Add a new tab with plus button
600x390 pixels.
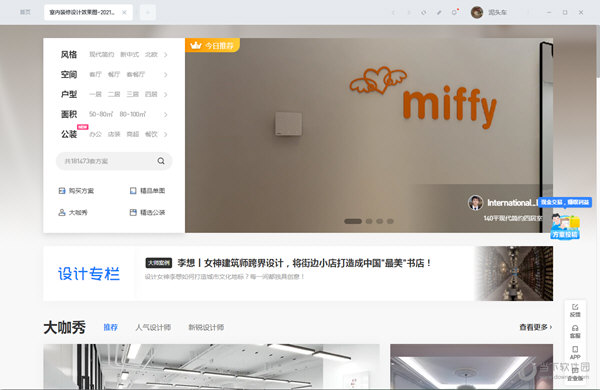[x=148, y=13]
